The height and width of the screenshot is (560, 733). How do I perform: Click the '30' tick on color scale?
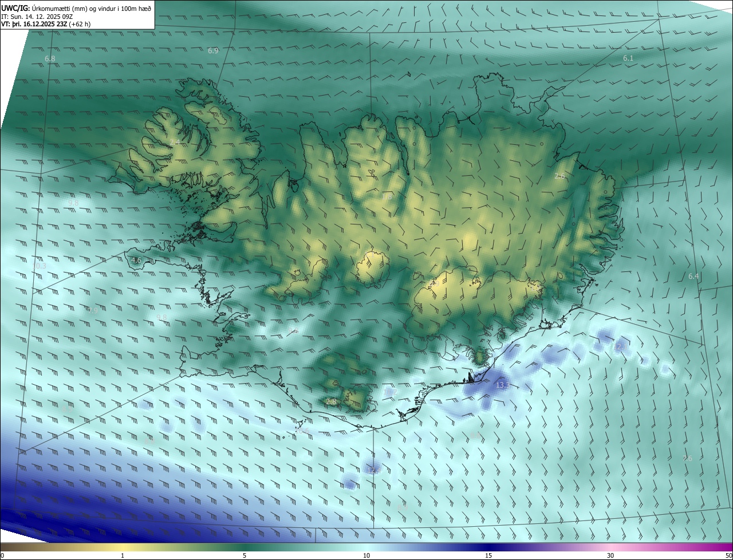pos(610,555)
